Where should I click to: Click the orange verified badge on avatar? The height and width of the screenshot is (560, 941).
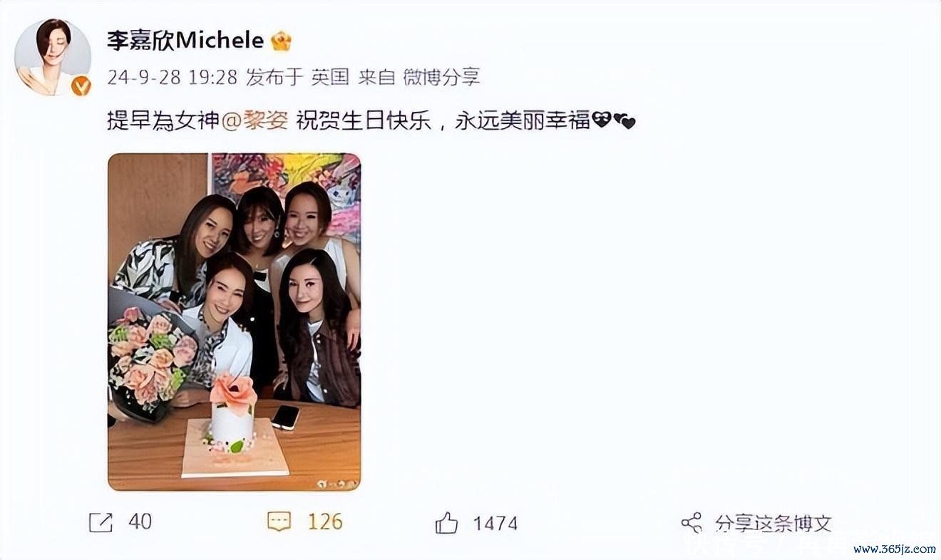pos(81,85)
